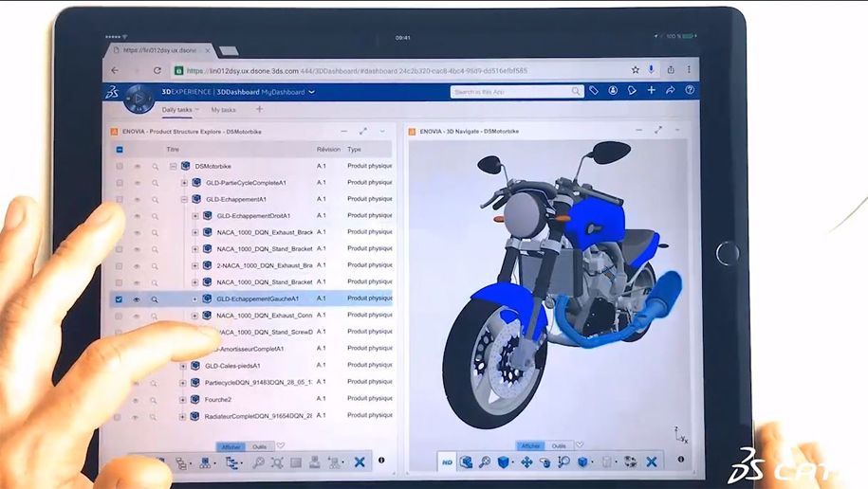Image resolution: width=868 pixels, height=489 pixels.
Task: Check the 2-NACA_1000_DQN_Exhaust_Bra row checkbox
Action: 119,266
